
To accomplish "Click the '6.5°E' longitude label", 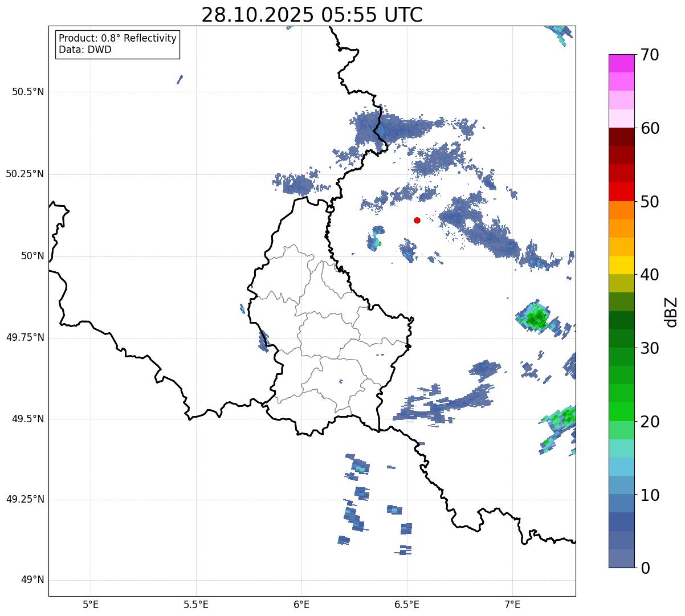I will point(407,604).
